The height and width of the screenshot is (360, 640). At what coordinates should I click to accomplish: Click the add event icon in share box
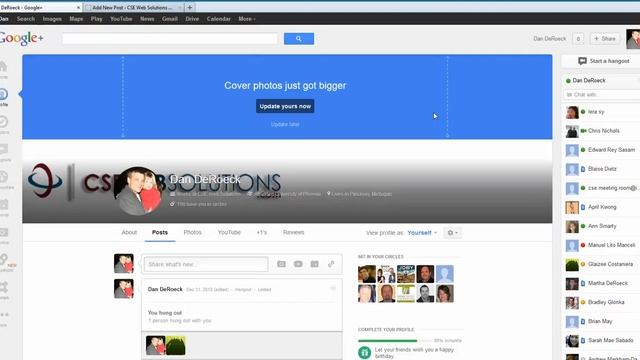pyautogui.click(x=314, y=264)
